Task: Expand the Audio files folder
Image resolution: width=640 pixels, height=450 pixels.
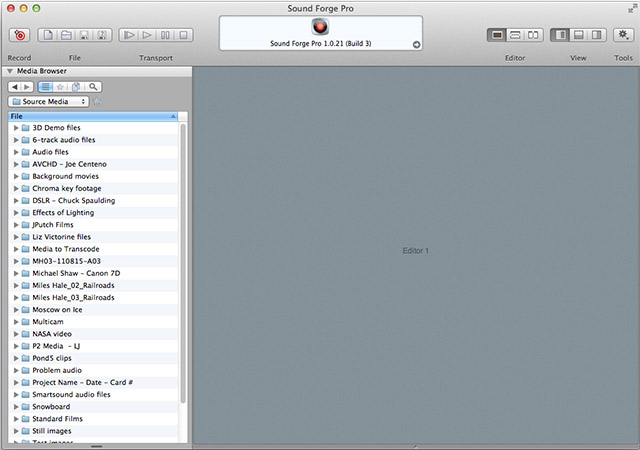Action: point(16,152)
